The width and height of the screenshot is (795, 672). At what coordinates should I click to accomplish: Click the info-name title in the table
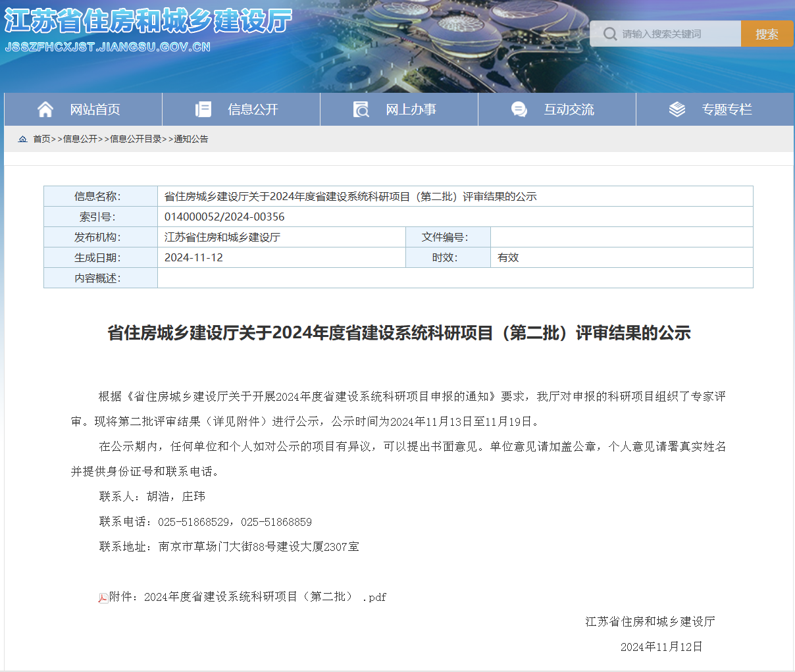click(x=351, y=196)
